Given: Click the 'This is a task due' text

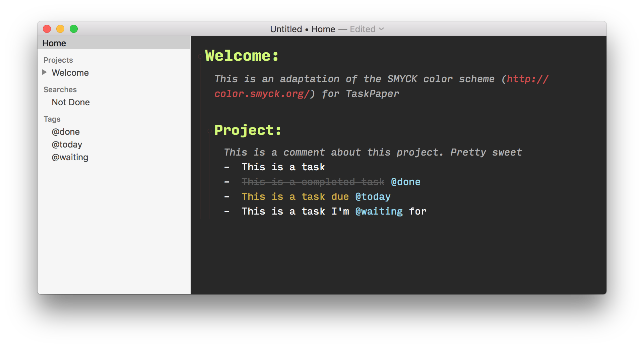Looking at the screenshot, I should pyautogui.click(x=295, y=196).
